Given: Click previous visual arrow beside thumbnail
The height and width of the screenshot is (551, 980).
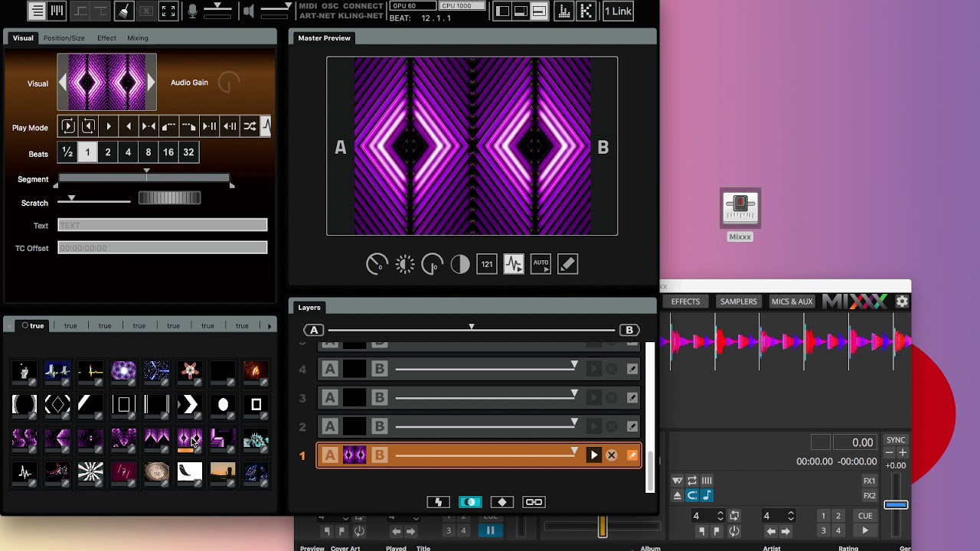Looking at the screenshot, I should pyautogui.click(x=63, y=83).
